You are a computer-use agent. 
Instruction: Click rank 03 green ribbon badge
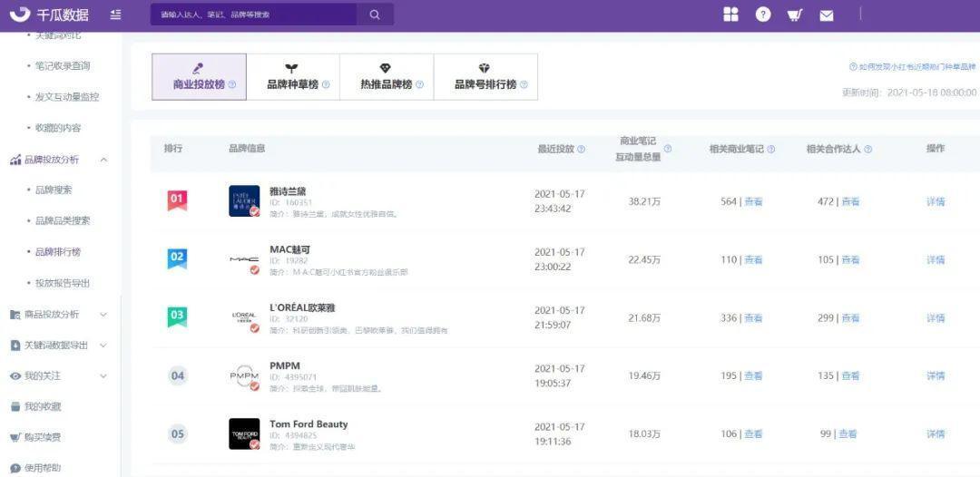click(x=177, y=316)
